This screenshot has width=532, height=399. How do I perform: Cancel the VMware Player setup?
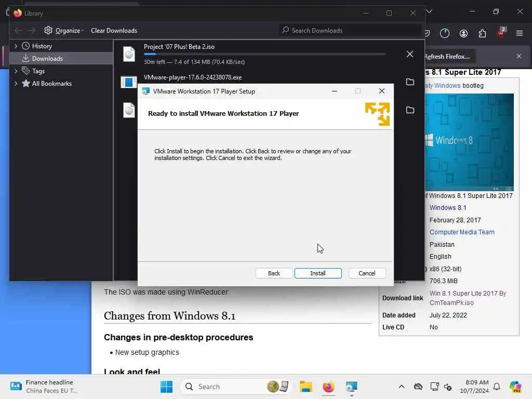[x=367, y=273]
